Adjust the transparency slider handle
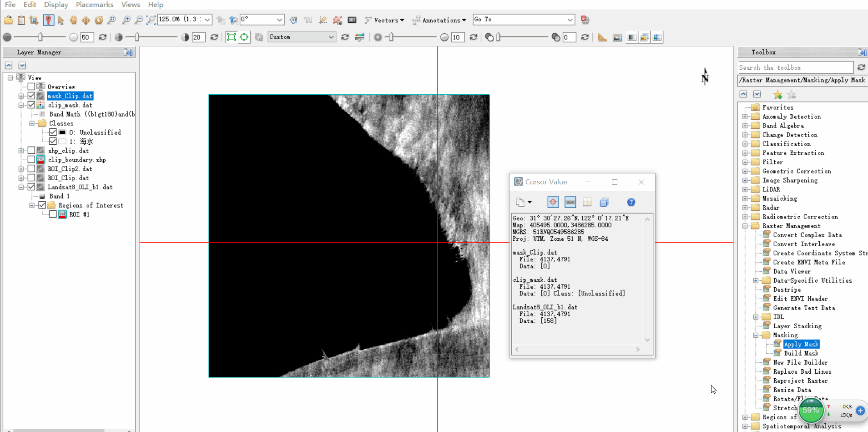The height and width of the screenshot is (432, 868). (x=499, y=37)
